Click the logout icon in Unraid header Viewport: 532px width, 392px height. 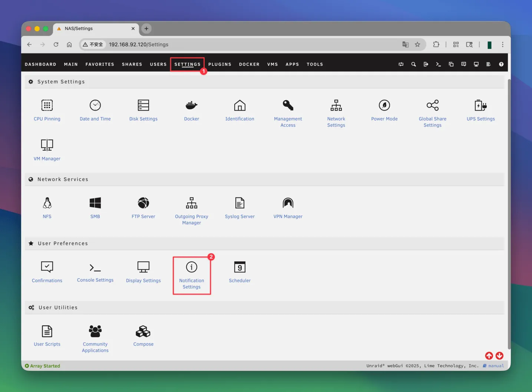coord(426,64)
